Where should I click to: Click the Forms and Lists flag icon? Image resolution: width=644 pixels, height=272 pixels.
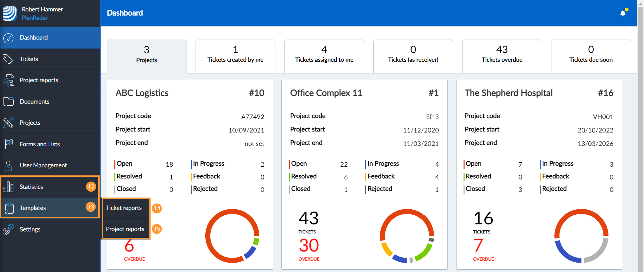(x=9, y=144)
